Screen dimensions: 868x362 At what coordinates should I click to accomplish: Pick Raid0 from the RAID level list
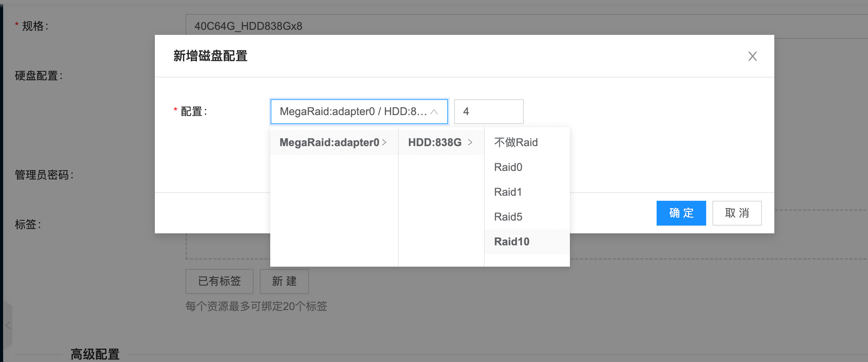click(508, 167)
